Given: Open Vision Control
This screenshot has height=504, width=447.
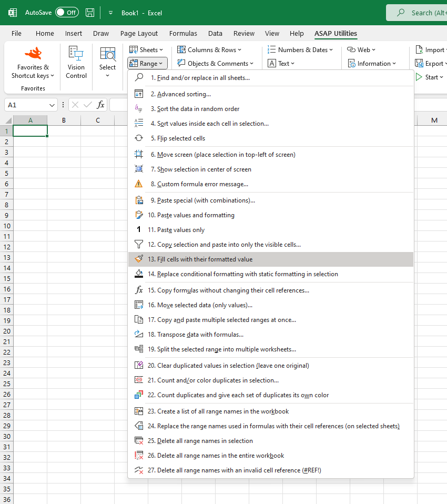Looking at the screenshot, I should [76, 63].
